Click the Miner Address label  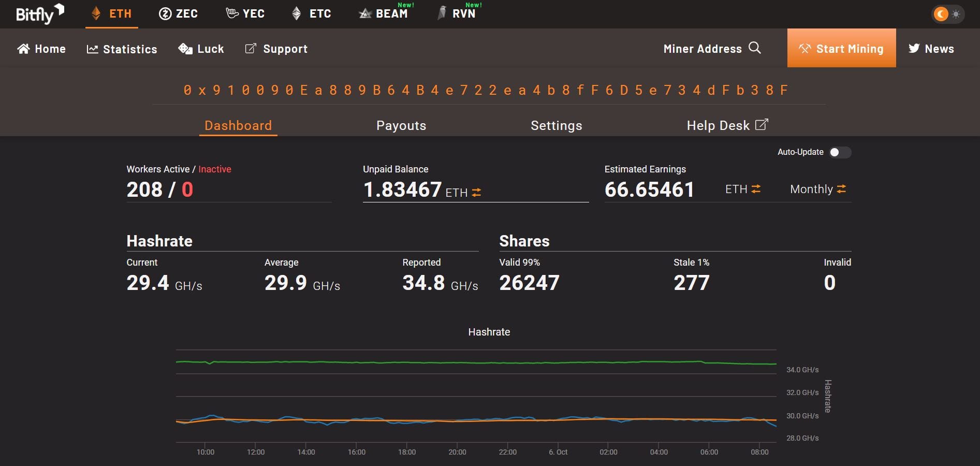[x=703, y=49]
